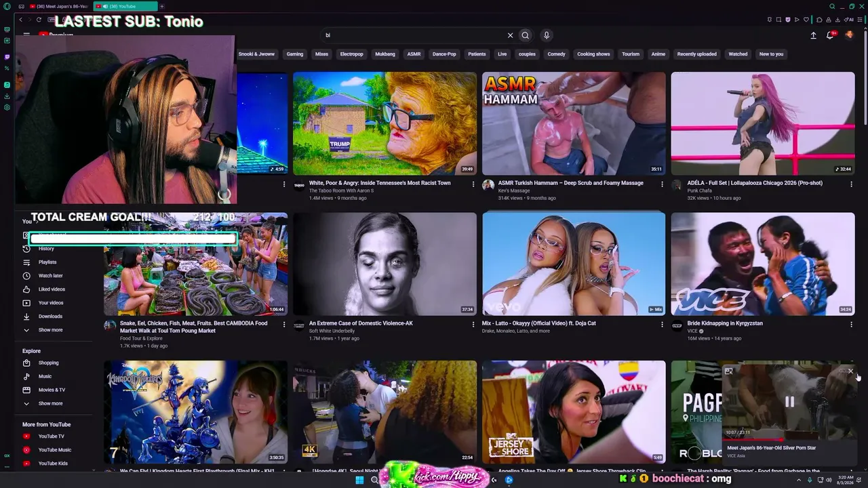The height and width of the screenshot is (488, 868).
Task: Play the Jersey Shore throwback thumbnail
Action: 574,412
